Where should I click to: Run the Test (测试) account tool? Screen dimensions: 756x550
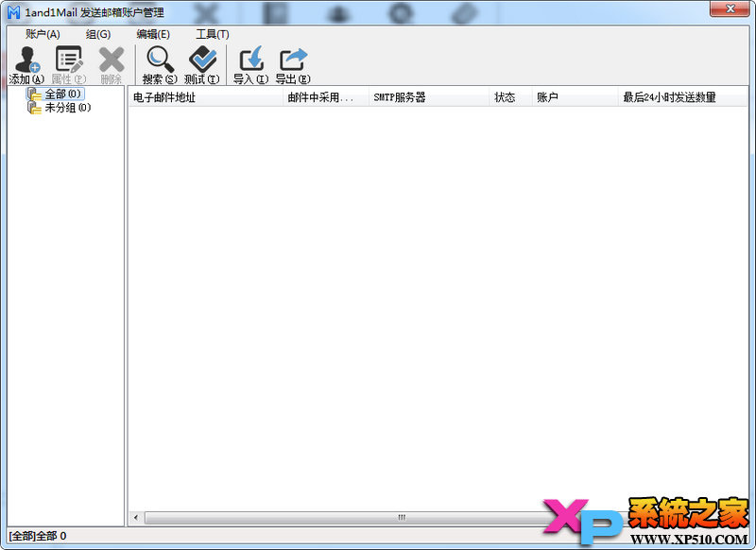(x=202, y=65)
